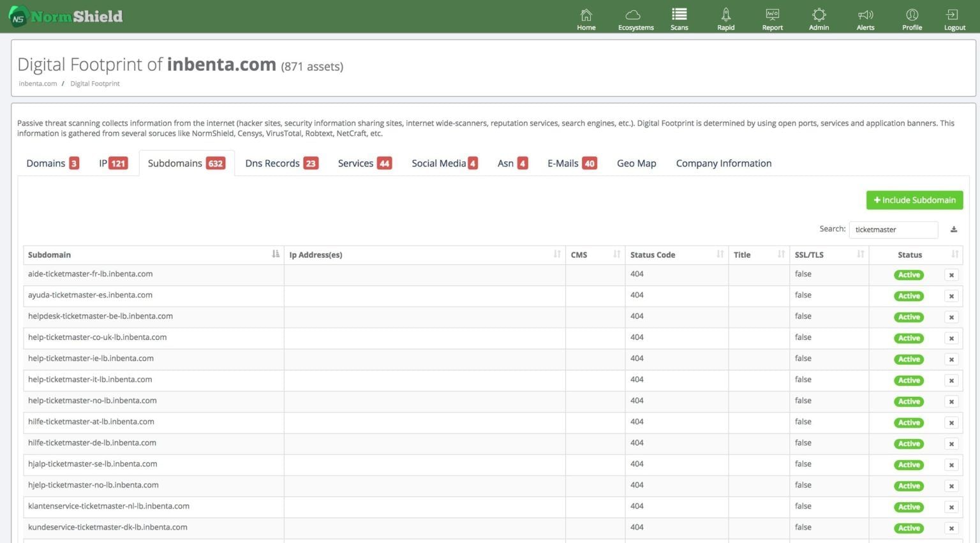Switch to the Dns Records tab
Viewport: 980px width, 543px height.
coord(281,163)
